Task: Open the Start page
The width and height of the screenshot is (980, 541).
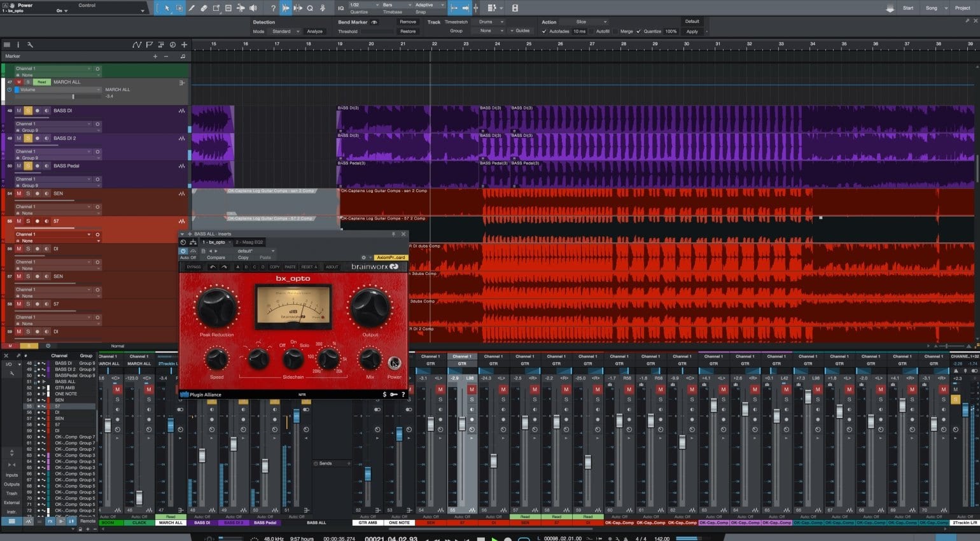Action: coord(908,8)
